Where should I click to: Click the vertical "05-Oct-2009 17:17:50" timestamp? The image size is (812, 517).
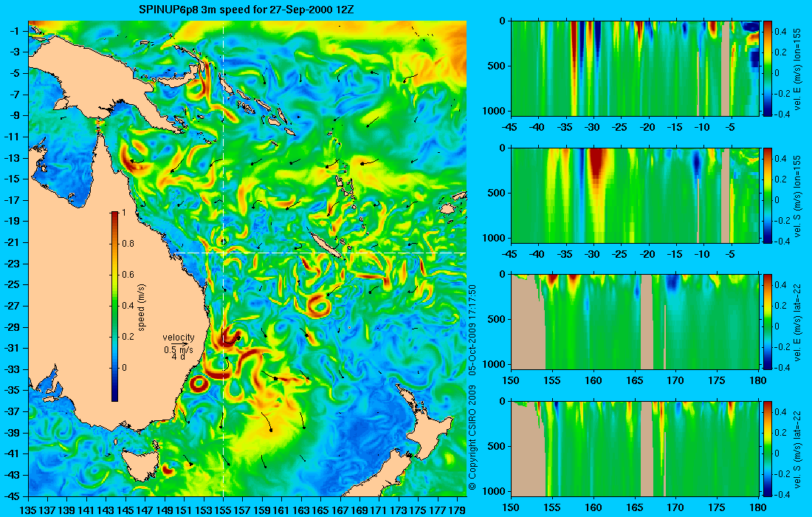click(x=472, y=329)
